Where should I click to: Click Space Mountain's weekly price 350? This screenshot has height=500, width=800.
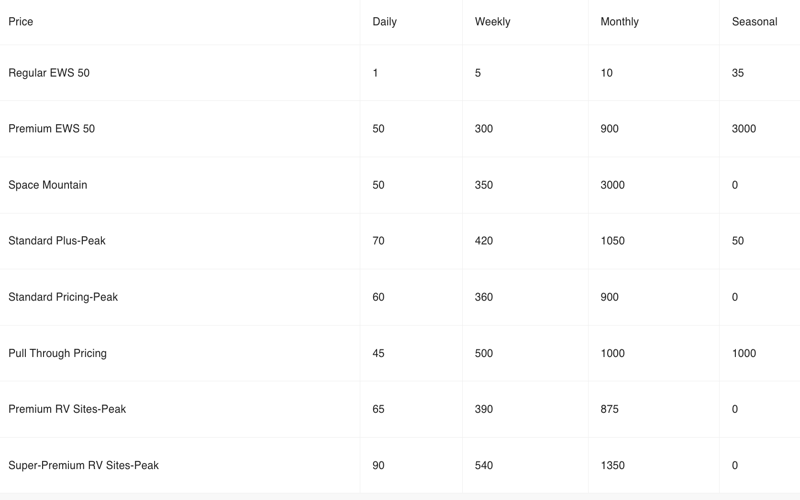[x=484, y=185]
